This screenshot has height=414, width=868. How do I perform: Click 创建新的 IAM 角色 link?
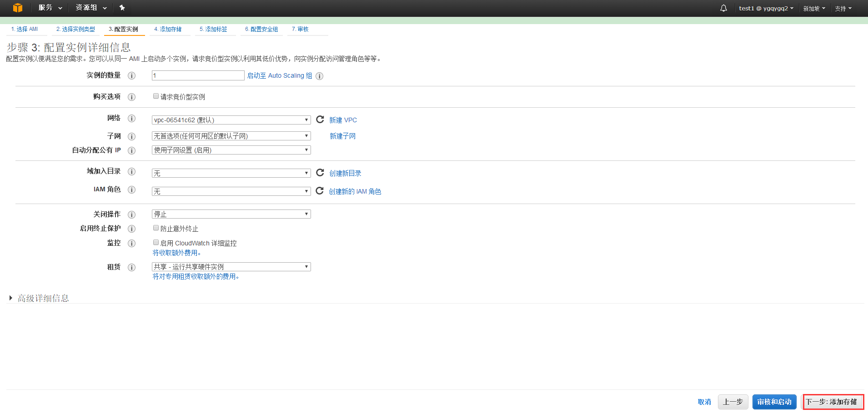point(355,191)
